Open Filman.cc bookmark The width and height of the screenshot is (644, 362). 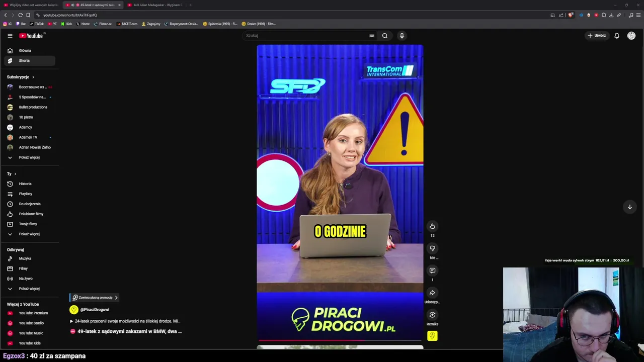point(103,24)
